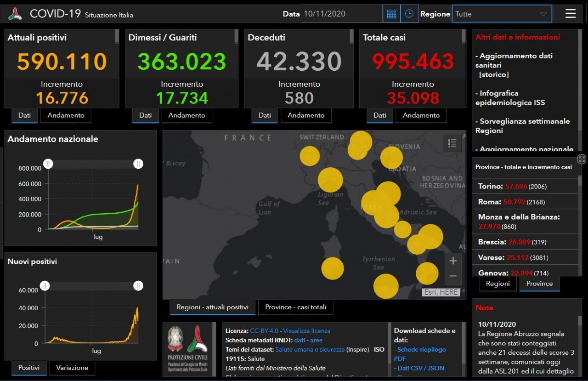
Task: Zoom out on the map
Action: [452, 276]
